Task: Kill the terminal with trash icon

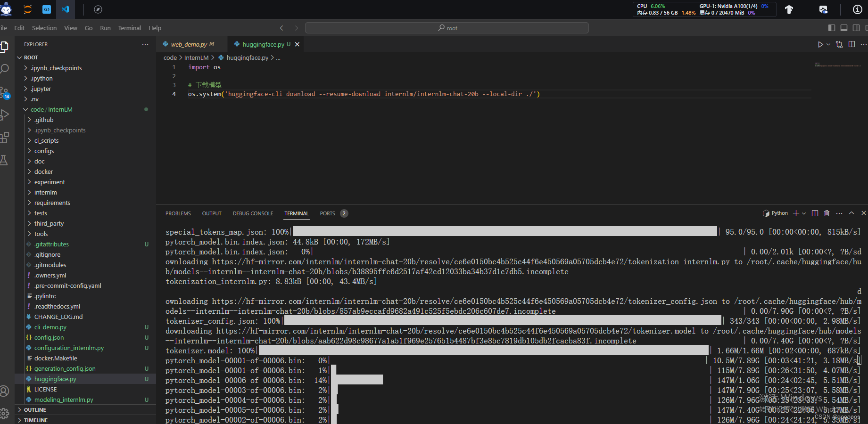Action: click(x=827, y=213)
